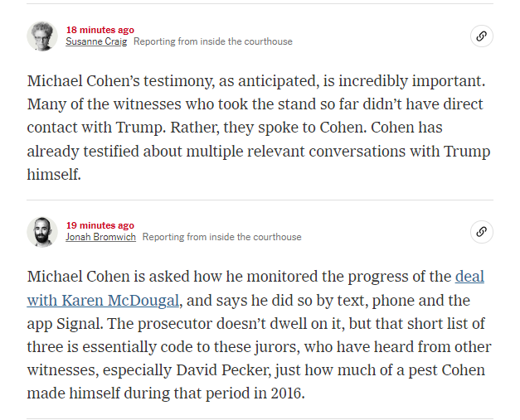Viewport: 520px width, 420px height.
Task: Follow the 'with Karen McDougal' hyperlink text
Action: [x=103, y=301]
